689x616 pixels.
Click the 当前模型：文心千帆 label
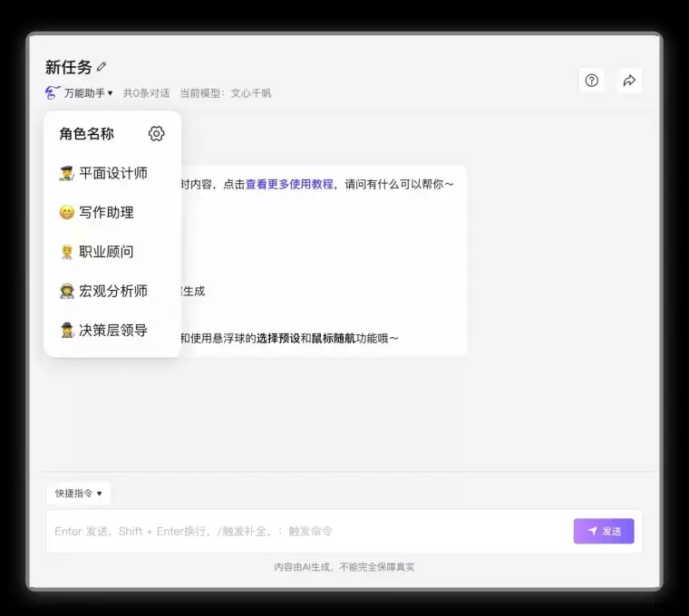[225, 92]
